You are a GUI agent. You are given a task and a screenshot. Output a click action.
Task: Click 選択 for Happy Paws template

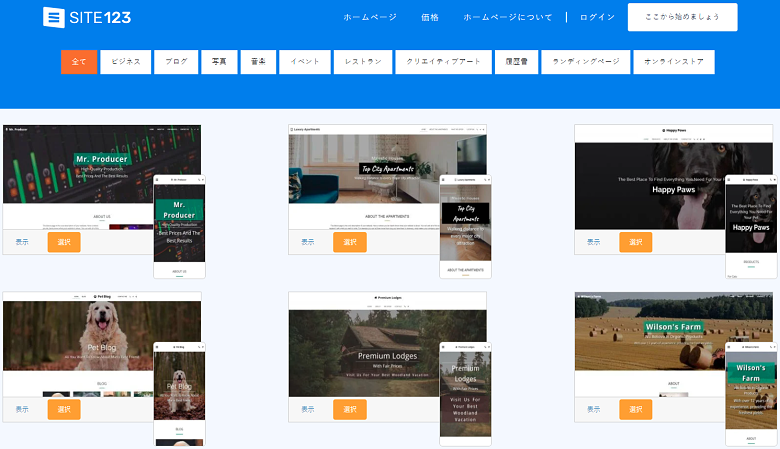click(x=636, y=242)
